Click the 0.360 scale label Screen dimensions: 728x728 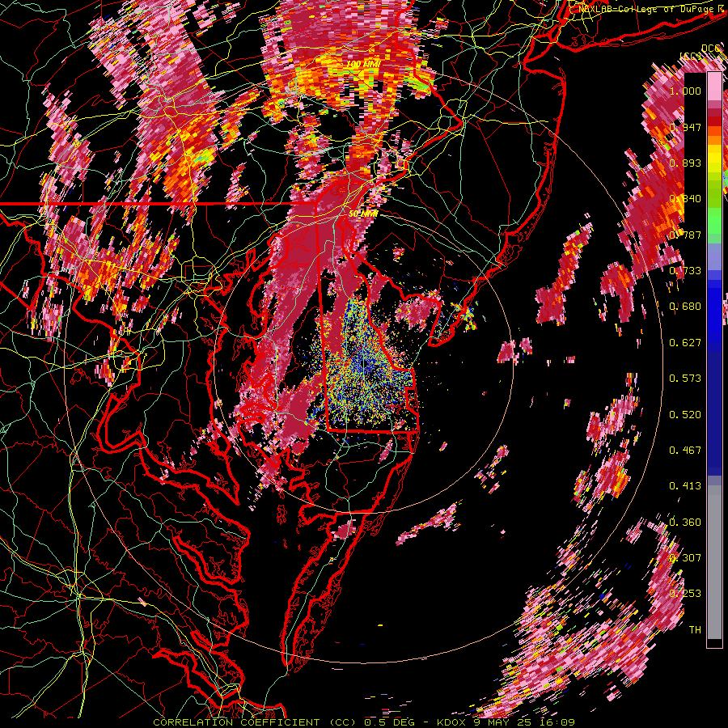click(685, 523)
